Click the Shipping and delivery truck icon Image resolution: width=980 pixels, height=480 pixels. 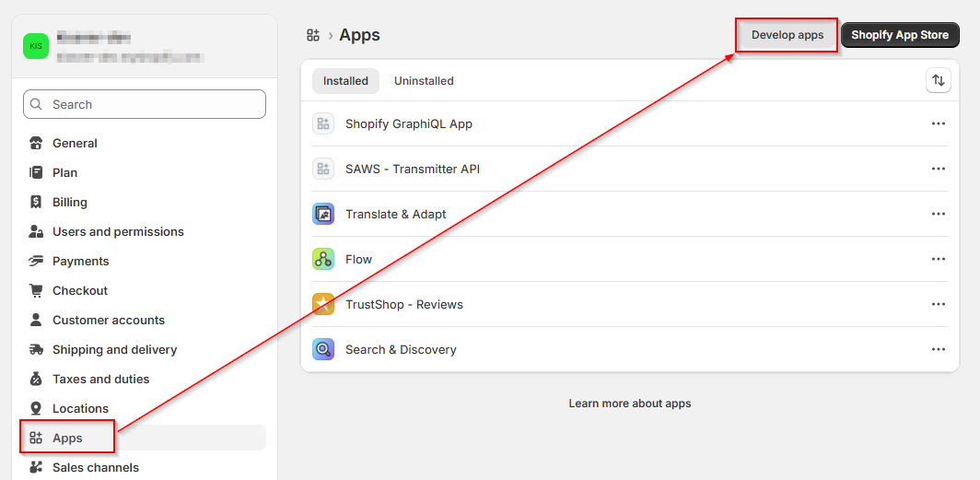[x=36, y=349]
